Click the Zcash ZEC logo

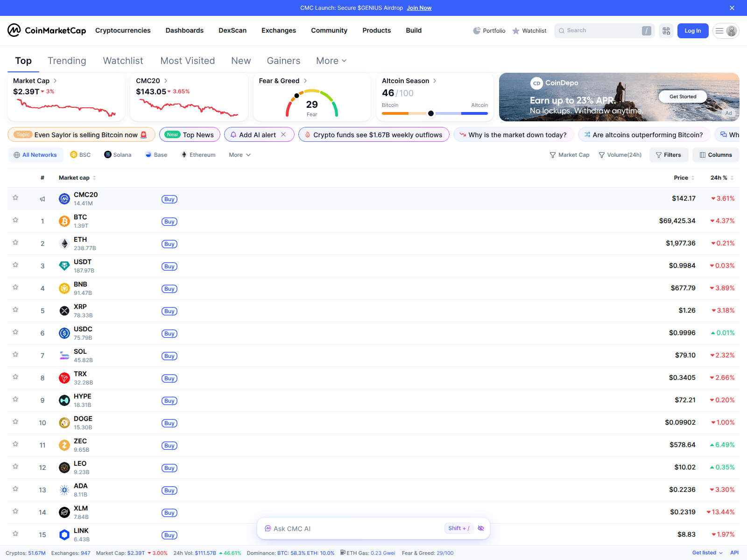[64, 445]
